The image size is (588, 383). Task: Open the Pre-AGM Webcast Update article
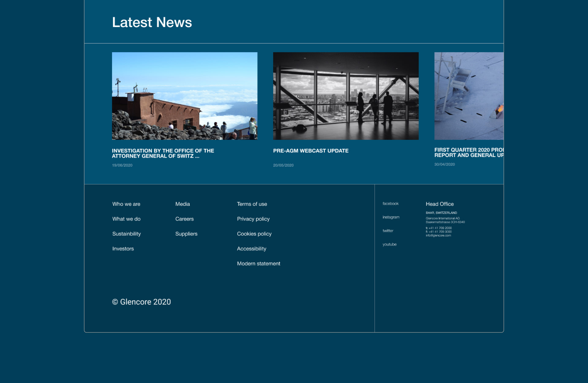(311, 151)
